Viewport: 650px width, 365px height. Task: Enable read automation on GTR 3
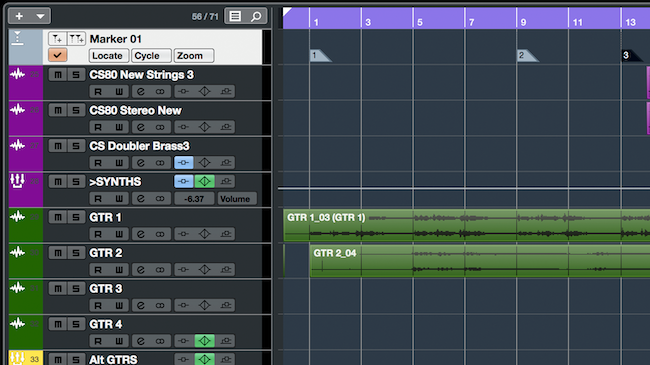pyautogui.click(x=98, y=305)
